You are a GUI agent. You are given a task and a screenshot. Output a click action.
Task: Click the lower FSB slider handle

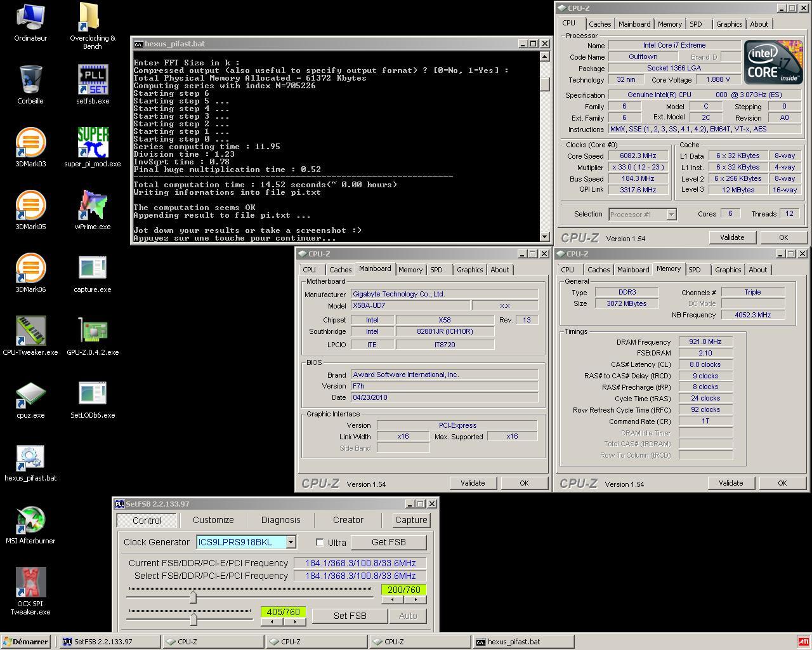(x=193, y=618)
